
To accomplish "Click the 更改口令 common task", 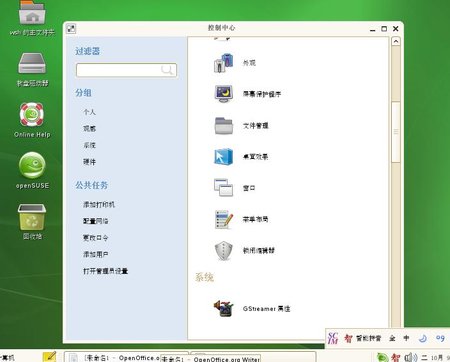I will tap(96, 238).
